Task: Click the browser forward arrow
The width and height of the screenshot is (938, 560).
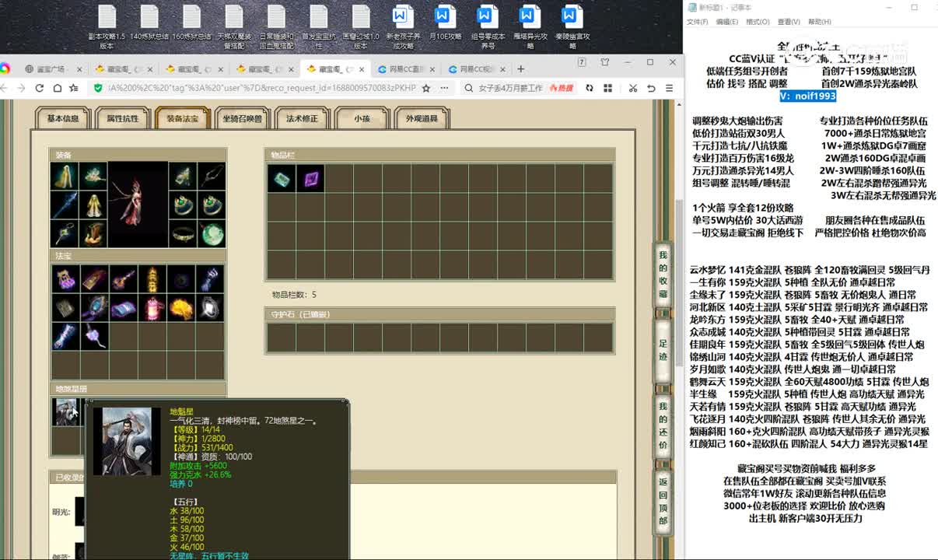Action: click(20, 88)
